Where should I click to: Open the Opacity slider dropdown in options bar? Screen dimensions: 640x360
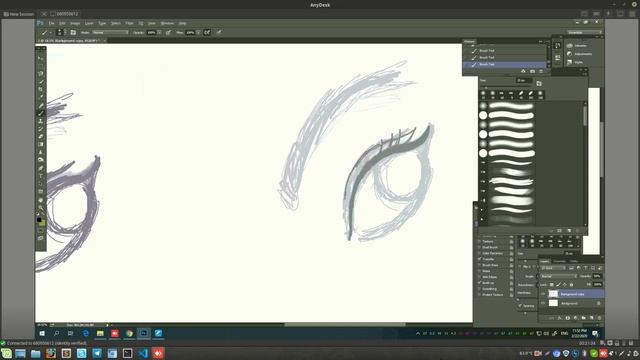(x=160, y=32)
